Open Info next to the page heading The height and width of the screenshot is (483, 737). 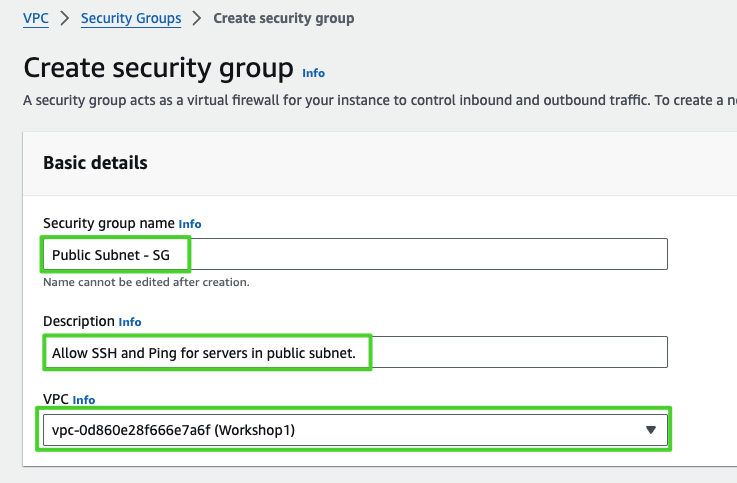(x=314, y=73)
